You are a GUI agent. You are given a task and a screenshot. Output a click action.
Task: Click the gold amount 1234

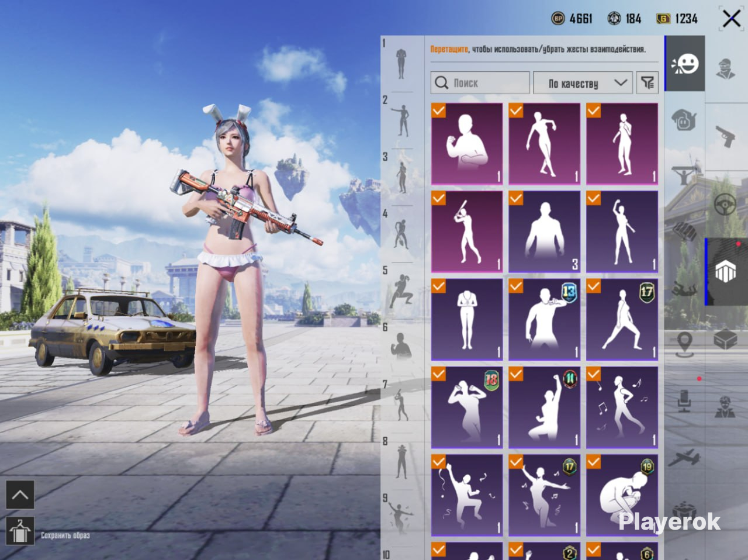pos(687,19)
